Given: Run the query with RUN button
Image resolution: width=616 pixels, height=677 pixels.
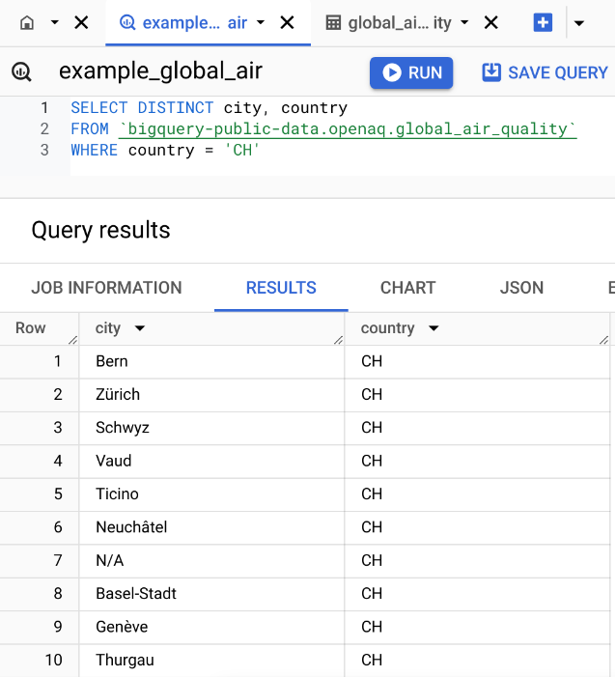Looking at the screenshot, I should point(411,72).
